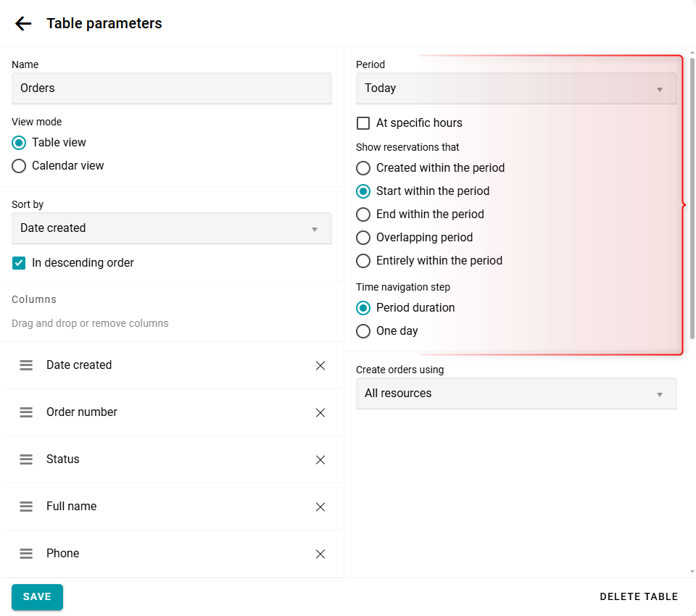Click the X next to Status column
The height and width of the screenshot is (616, 696).
click(320, 459)
